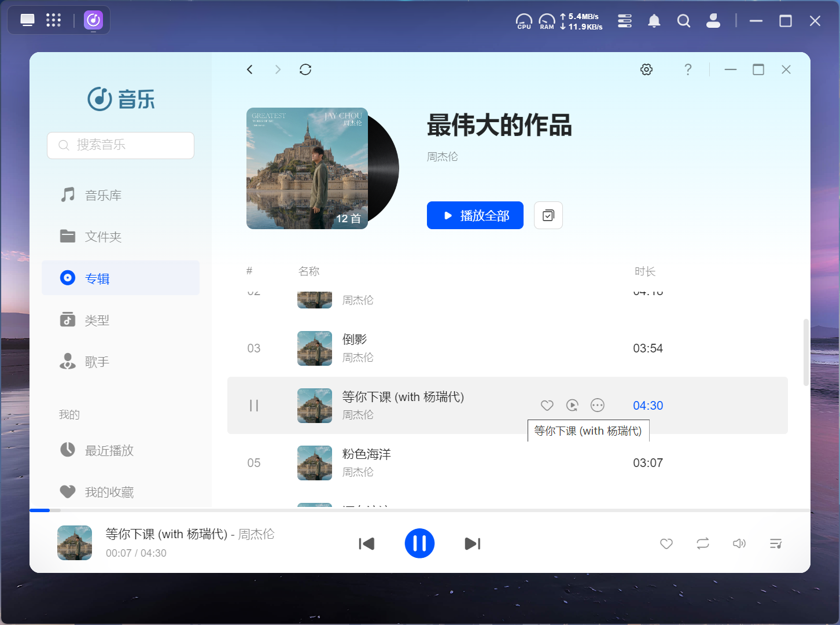Open volume control in player bar
The image size is (840, 625).
coord(739,543)
